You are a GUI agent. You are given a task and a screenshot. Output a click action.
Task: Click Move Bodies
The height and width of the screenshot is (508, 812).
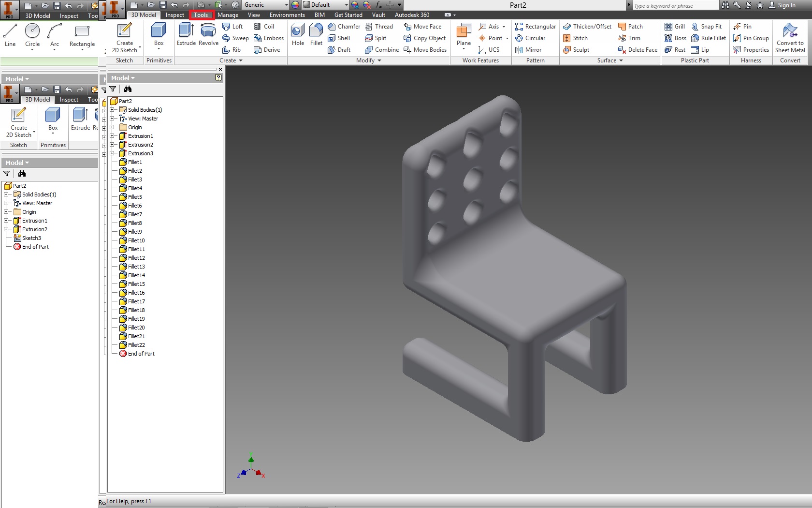tap(425, 50)
